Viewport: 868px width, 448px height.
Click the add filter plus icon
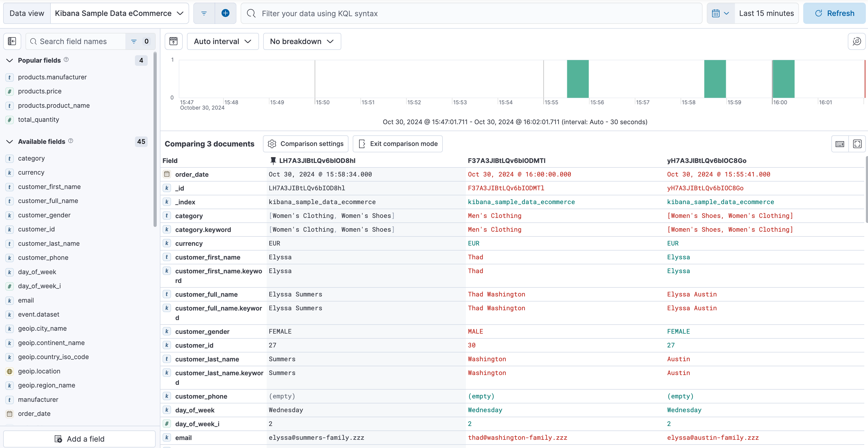coord(225,12)
